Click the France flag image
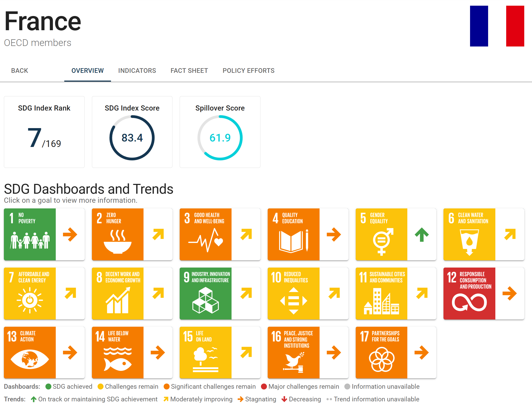The image size is (532, 406). click(497, 26)
